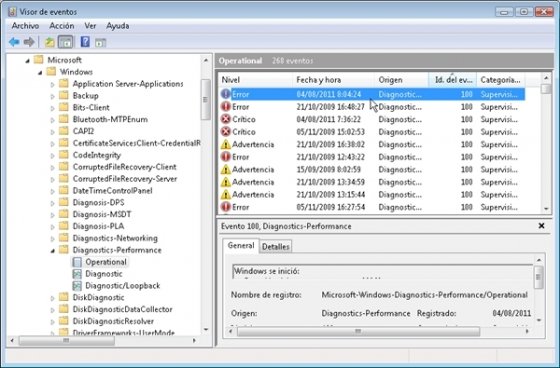Collapse the Windows tree node

(x=40, y=73)
